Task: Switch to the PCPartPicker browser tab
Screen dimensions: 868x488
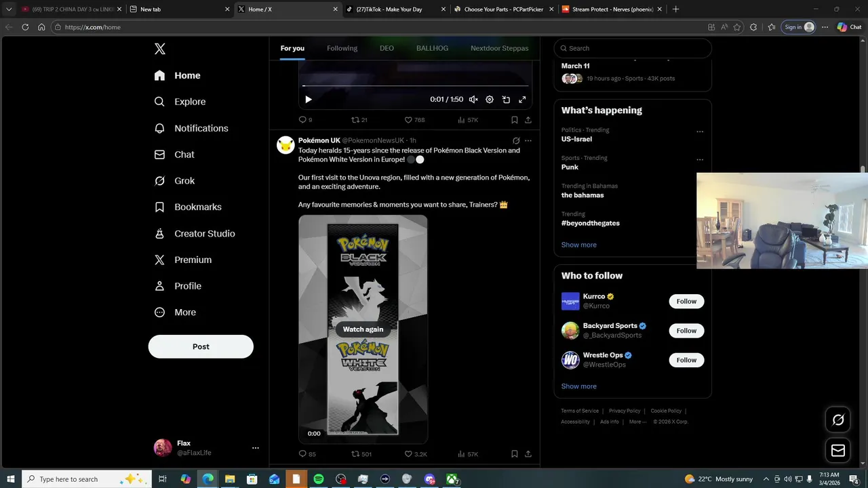Action: (504, 9)
